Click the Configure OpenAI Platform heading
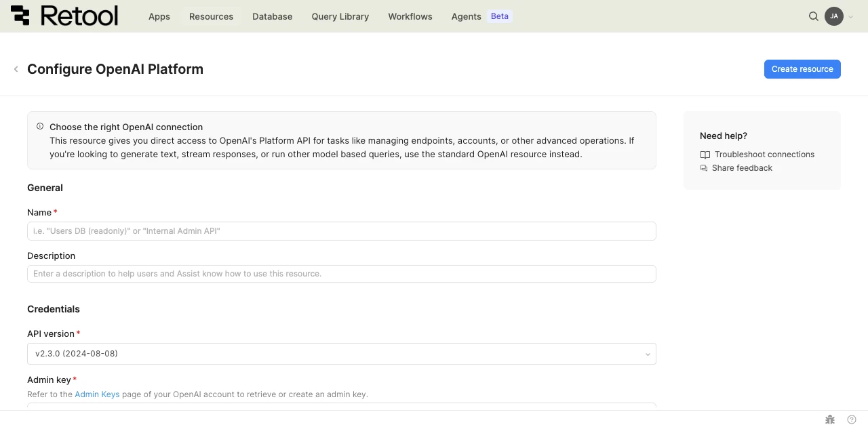This screenshot has width=868, height=429. pyautogui.click(x=115, y=69)
